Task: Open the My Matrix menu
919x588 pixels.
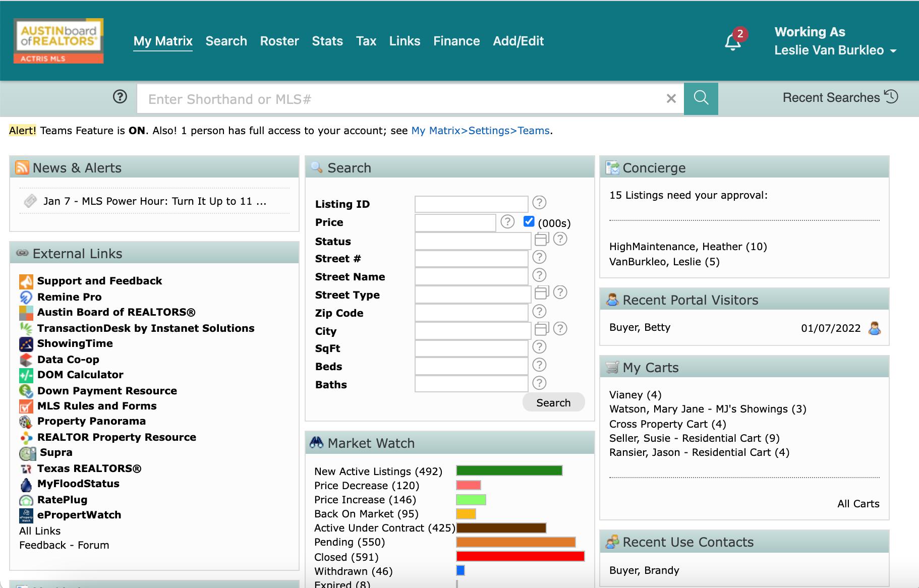Action: 163,41
